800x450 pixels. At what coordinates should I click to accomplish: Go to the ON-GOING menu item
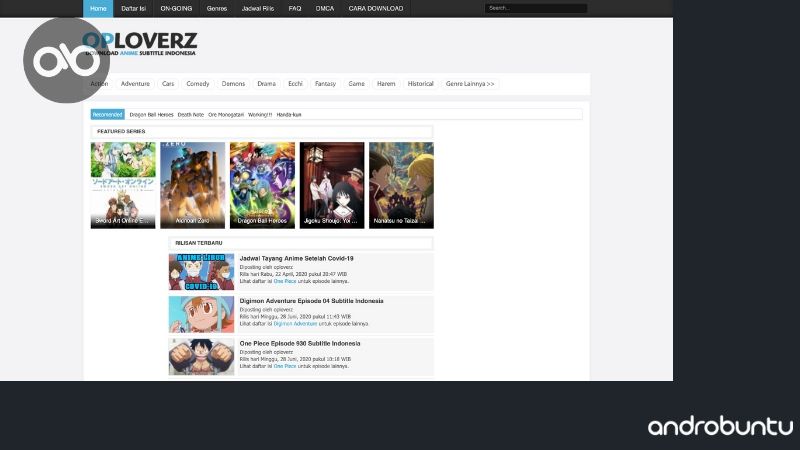pos(176,8)
